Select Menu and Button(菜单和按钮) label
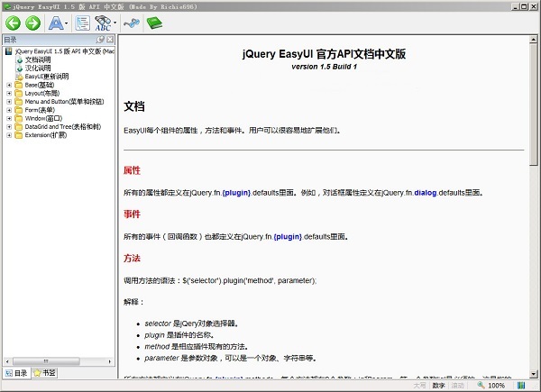This screenshot has width=541, height=392. [64, 102]
